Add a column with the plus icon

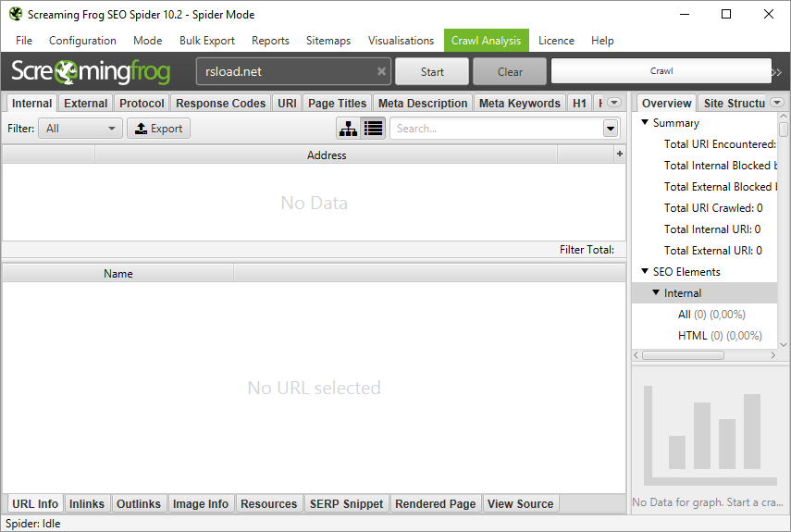tap(620, 154)
